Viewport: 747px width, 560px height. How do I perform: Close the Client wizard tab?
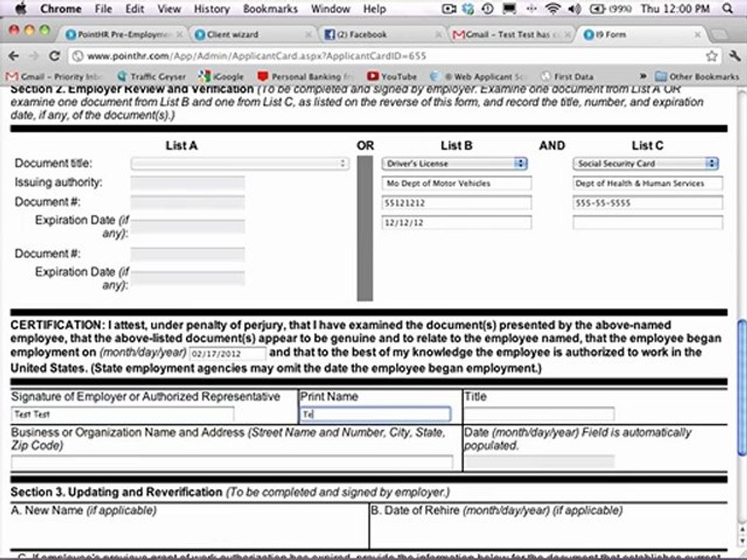coord(308,34)
